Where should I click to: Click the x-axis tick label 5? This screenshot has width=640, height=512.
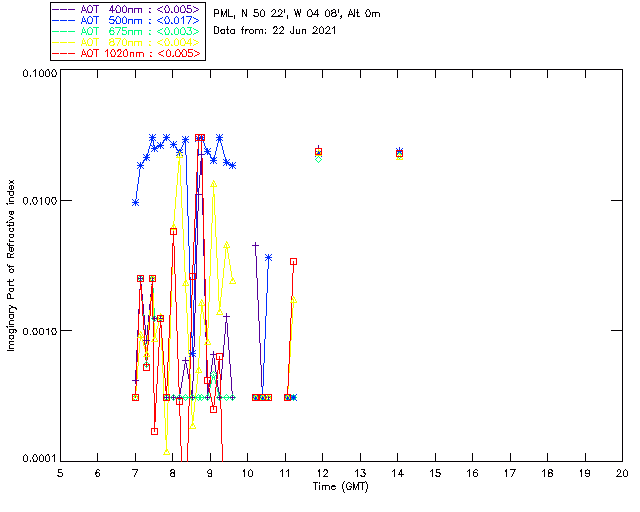60,472
